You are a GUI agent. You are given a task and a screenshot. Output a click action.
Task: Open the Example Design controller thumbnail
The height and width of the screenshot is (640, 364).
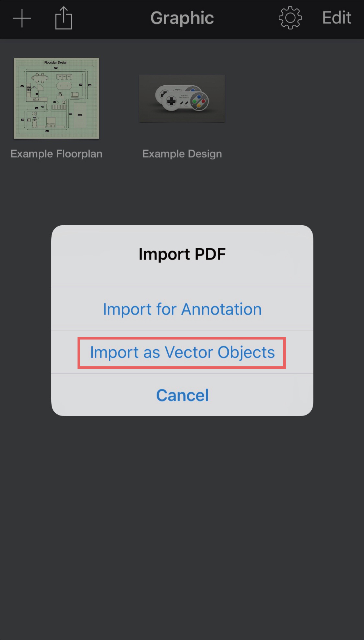(x=182, y=98)
